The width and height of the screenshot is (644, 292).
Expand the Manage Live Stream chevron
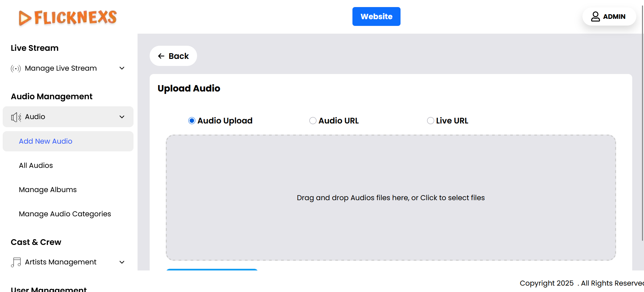pyautogui.click(x=122, y=68)
